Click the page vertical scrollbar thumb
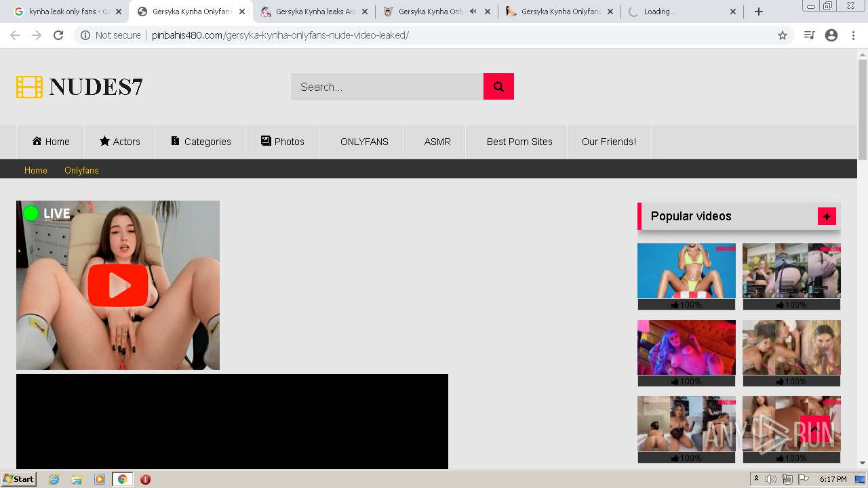The width and height of the screenshot is (868, 488). point(863,109)
